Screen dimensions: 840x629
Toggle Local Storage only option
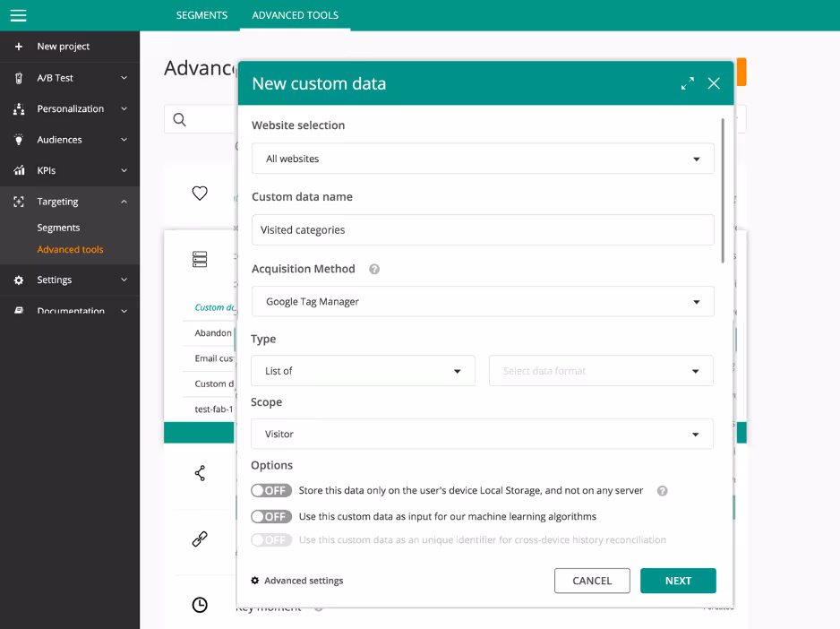pos(271,491)
